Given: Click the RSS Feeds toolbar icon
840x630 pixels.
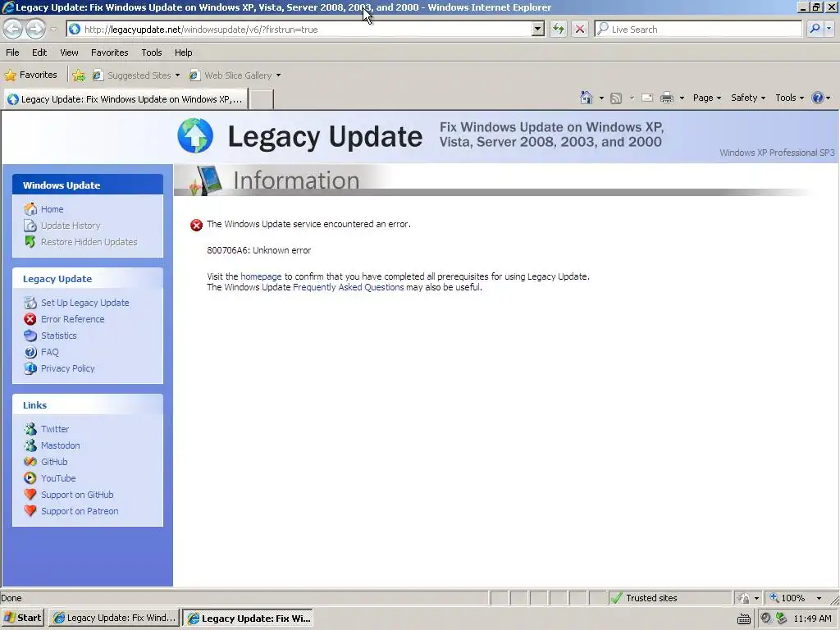Looking at the screenshot, I should (616, 98).
